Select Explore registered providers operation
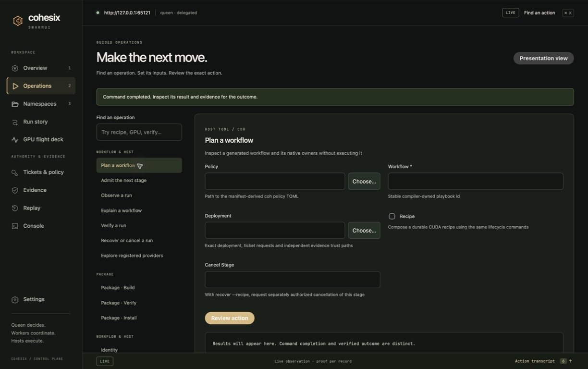Screen dimensions: 588x369 (139, 256)
